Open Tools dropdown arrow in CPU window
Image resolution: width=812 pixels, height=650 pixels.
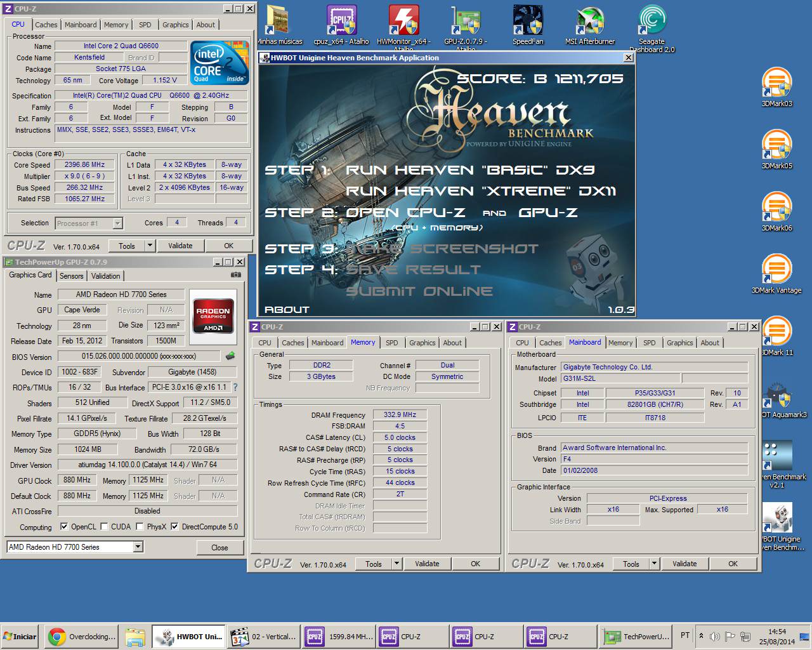(x=150, y=246)
